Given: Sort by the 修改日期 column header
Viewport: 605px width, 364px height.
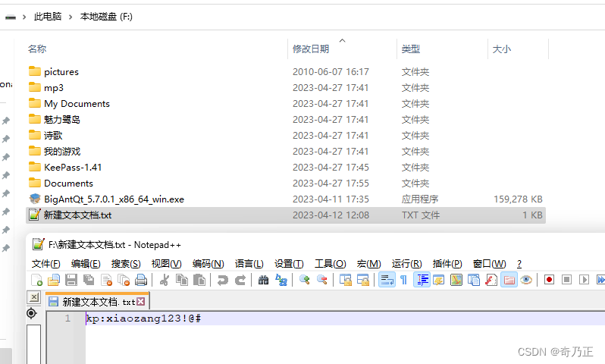Looking at the screenshot, I should pyautogui.click(x=311, y=49).
